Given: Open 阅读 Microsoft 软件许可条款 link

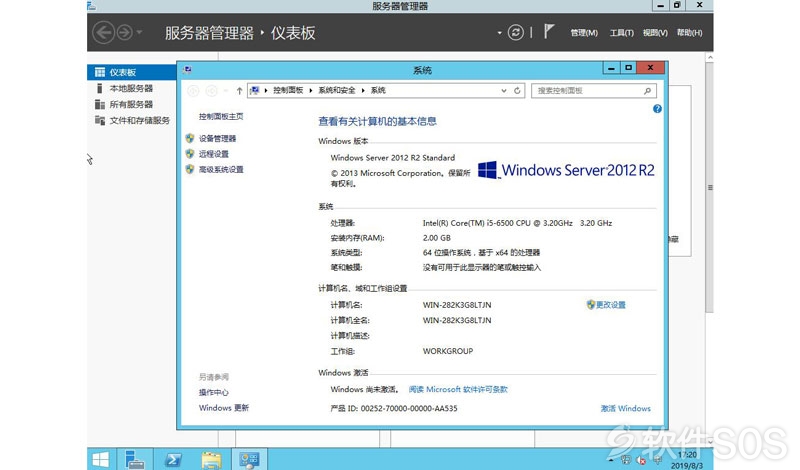Looking at the screenshot, I should tap(458, 389).
